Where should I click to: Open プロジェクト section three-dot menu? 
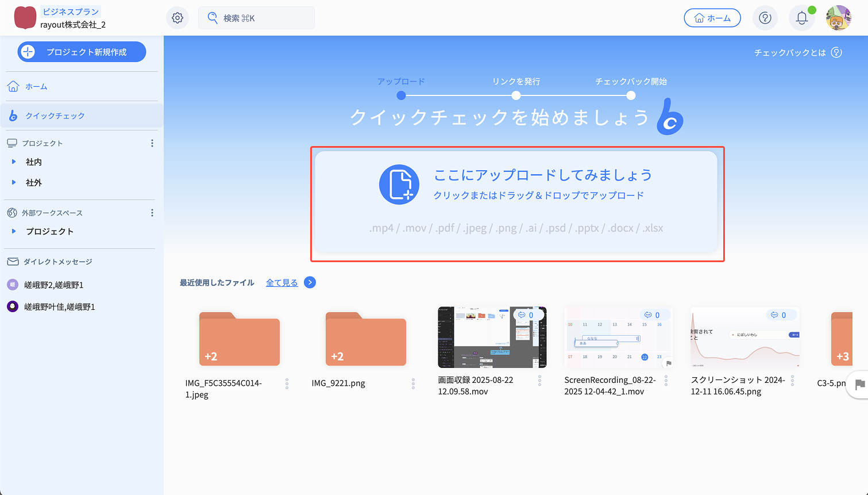(x=152, y=143)
